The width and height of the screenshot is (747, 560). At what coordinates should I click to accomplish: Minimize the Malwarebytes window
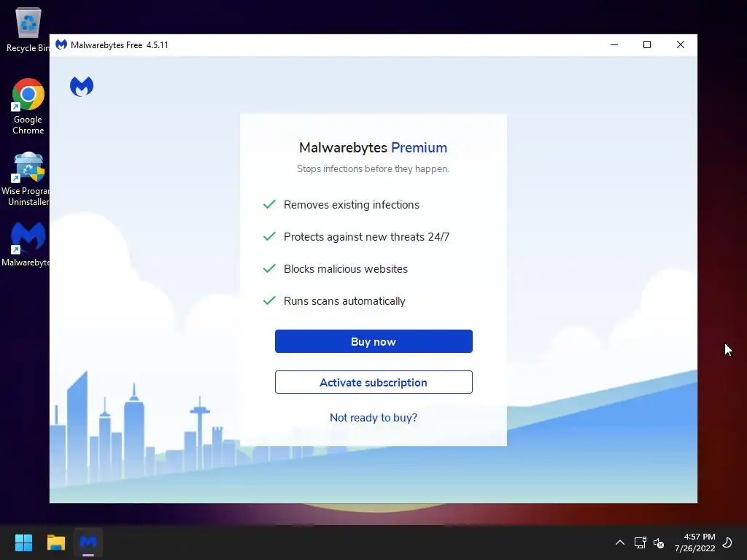click(x=614, y=44)
